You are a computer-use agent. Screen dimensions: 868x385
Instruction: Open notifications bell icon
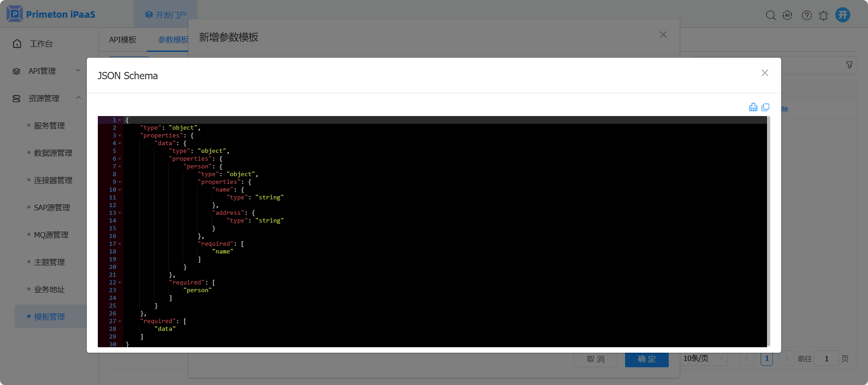823,15
